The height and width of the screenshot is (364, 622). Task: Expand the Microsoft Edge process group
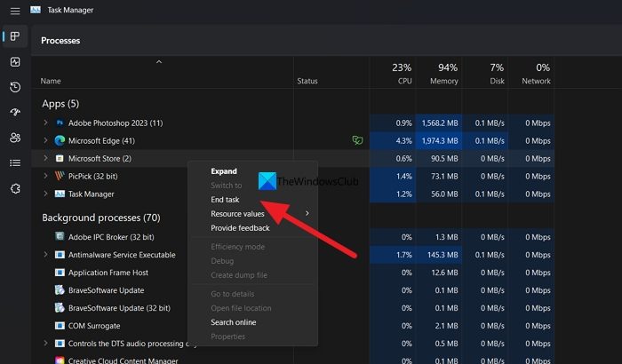tap(45, 140)
